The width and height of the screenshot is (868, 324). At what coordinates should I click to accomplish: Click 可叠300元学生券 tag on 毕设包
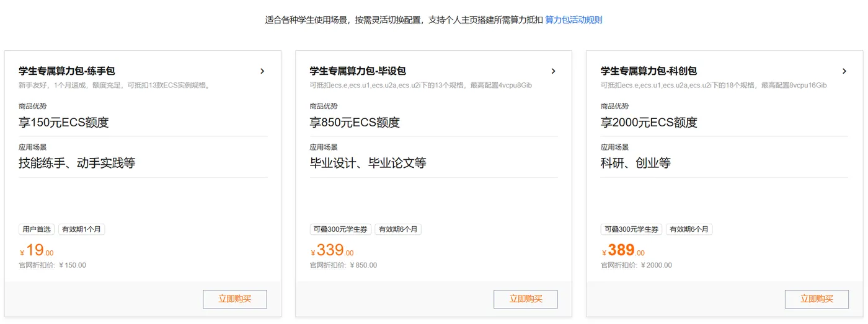[340, 229]
